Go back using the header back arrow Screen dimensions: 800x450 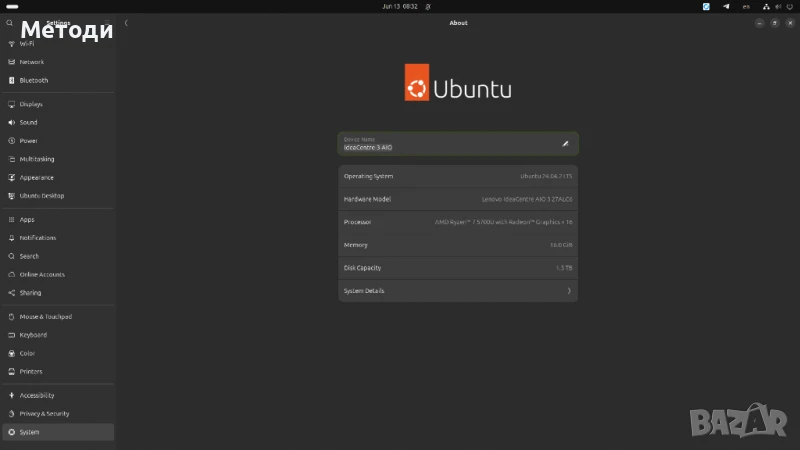pyautogui.click(x=126, y=22)
